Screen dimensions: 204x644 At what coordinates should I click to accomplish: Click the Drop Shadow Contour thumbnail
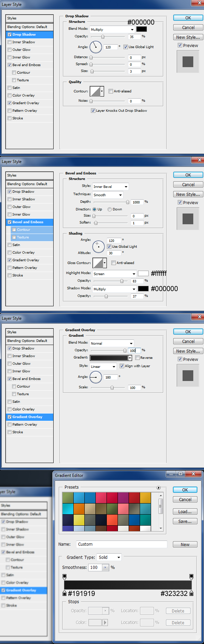point(95,91)
